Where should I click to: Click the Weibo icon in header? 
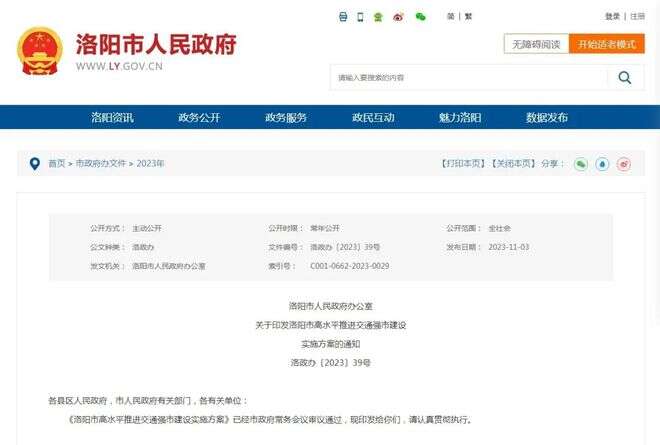coord(399,16)
